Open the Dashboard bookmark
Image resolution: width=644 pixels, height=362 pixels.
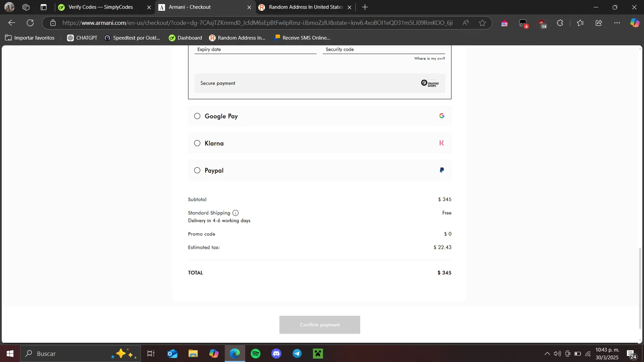[x=185, y=38]
